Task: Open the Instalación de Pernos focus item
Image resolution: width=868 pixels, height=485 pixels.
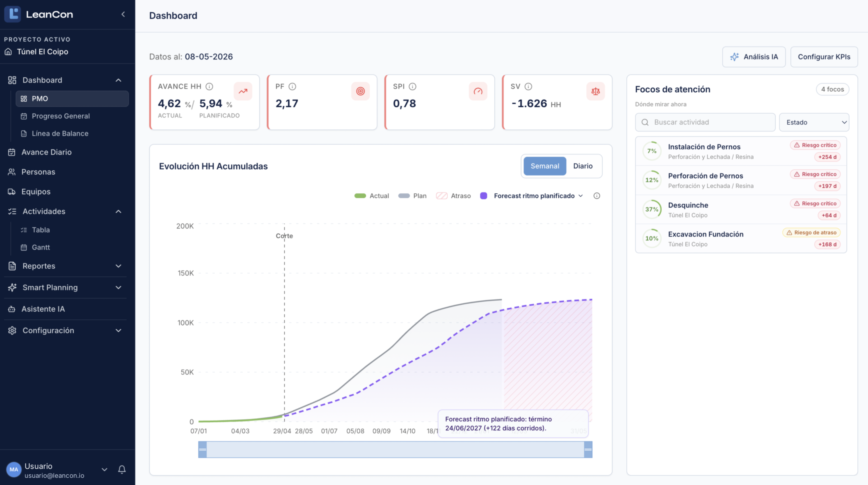Action: [741, 151]
